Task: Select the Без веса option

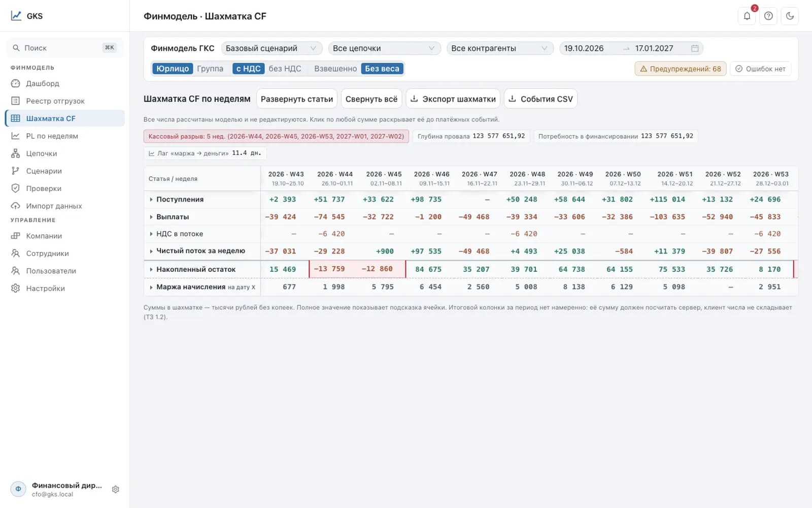Action: 382,69
